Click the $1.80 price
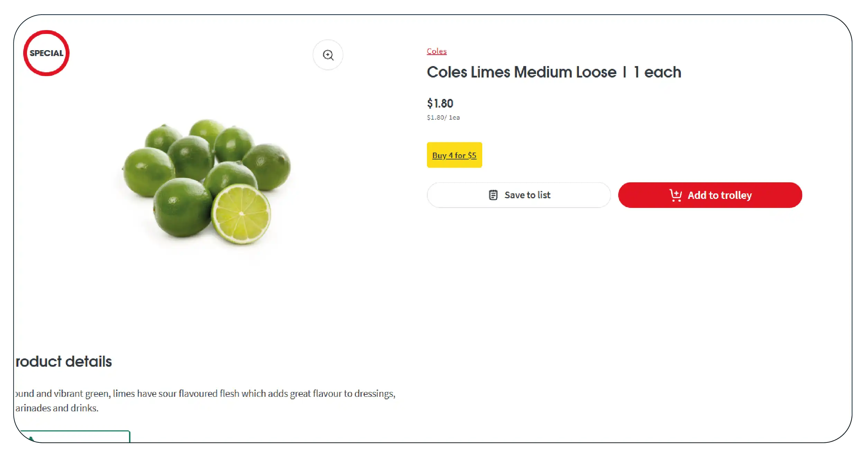The image size is (868, 457). pyautogui.click(x=440, y=103)
